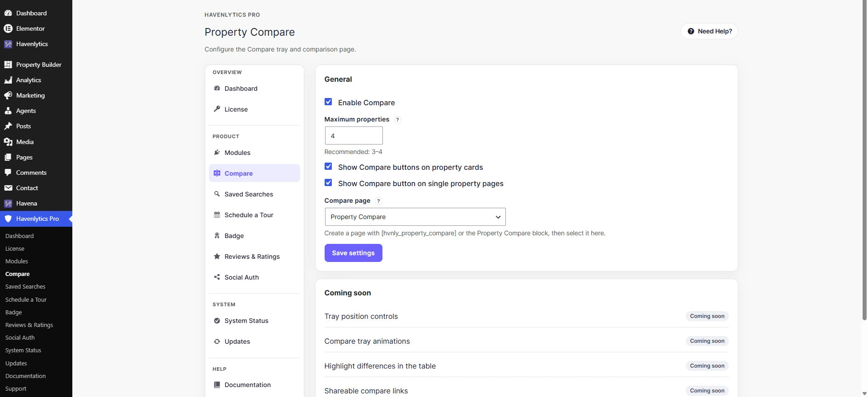Click Coming soon badge for Compare tray animations
This screenshot has width=868, height=397.
pyautogui.click(x=707, y=341)
